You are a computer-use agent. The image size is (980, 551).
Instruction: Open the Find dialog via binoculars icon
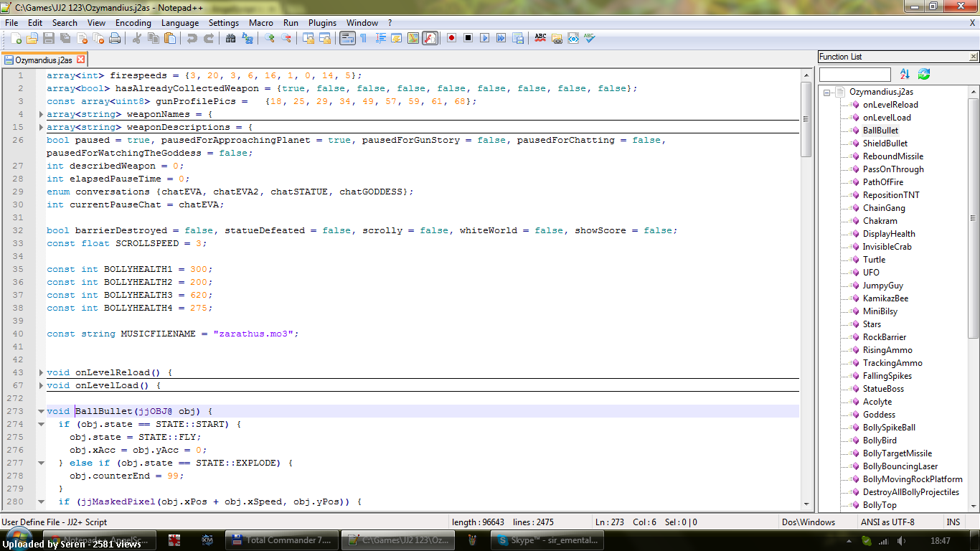[230, 38]
